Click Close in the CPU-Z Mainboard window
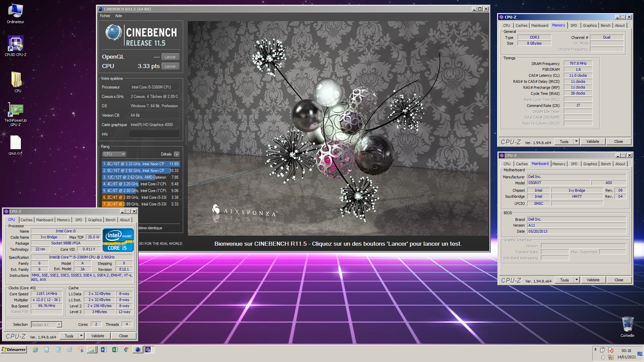The width and height of the screenshot is (644, 362). click(x=619, y=280)
